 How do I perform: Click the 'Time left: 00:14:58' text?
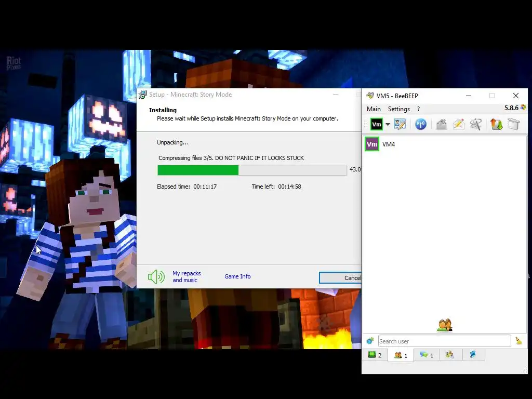tap(276, 187)
